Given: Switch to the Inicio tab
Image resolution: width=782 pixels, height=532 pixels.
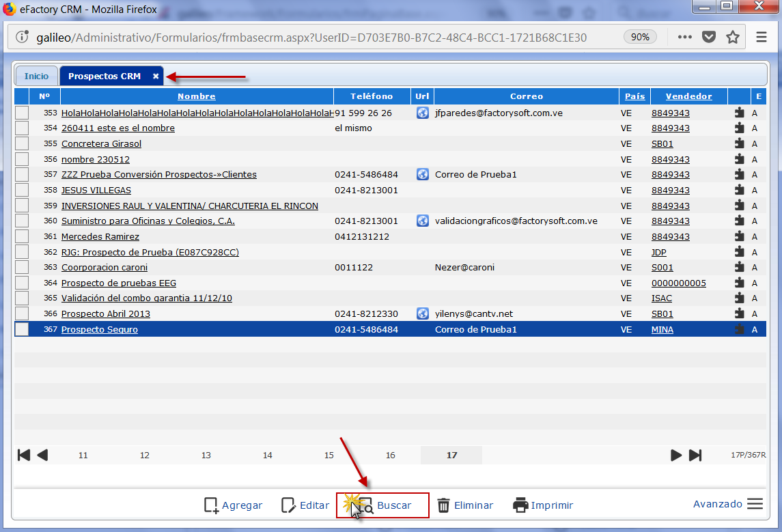Looking at the screenshot, I should pos(36,76).
